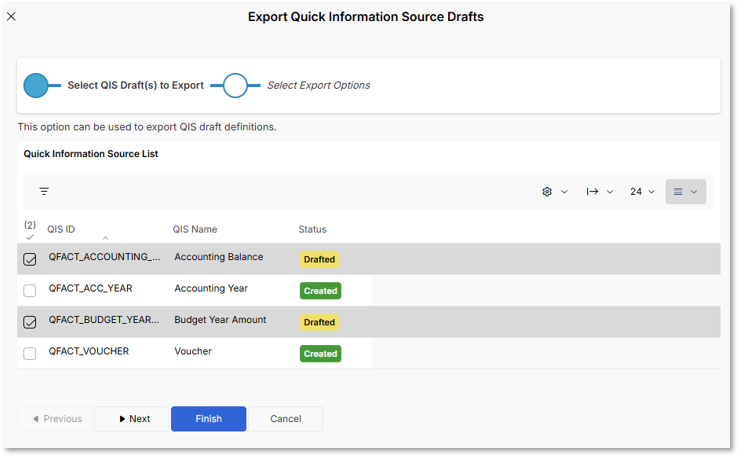This screenshot has width=739, height=457.
Task: Open the filter icon in the list toolbar
Action: pos(44,191)
